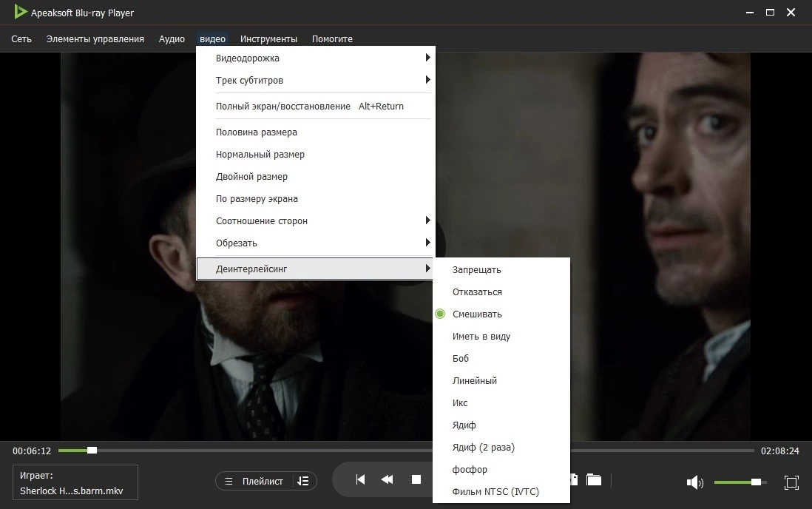Select Ядиф (2 раза) mode
The image size is (812, 509).
pos(501,448)
